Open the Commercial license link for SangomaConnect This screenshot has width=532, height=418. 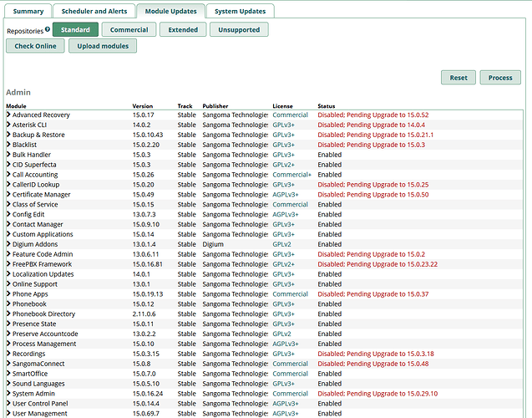coord(290,364)
